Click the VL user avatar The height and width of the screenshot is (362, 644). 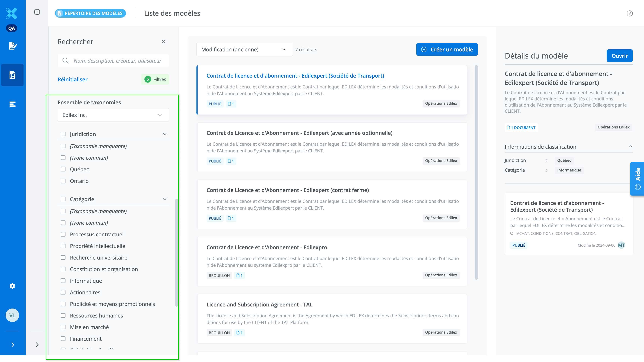click(12, 315)
